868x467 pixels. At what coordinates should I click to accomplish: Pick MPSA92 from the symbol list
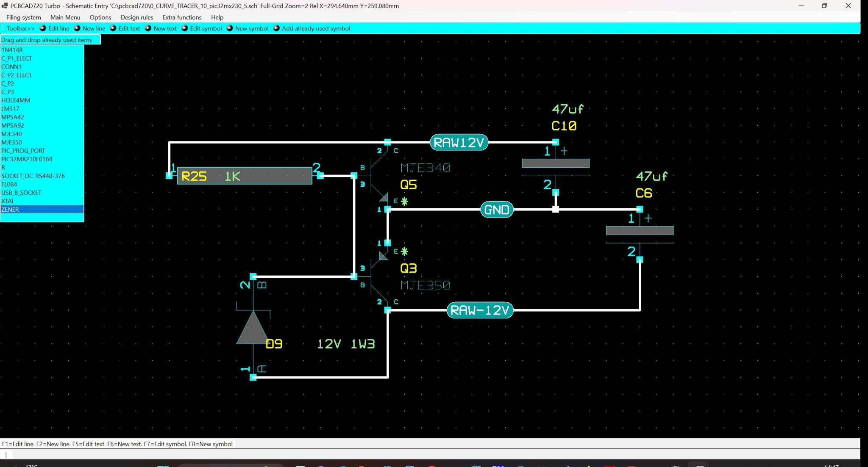tap(42, 126)
